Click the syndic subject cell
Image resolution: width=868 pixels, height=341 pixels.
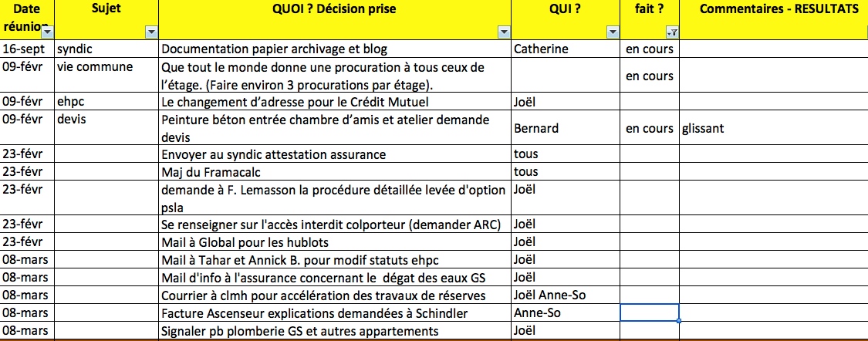106,49
